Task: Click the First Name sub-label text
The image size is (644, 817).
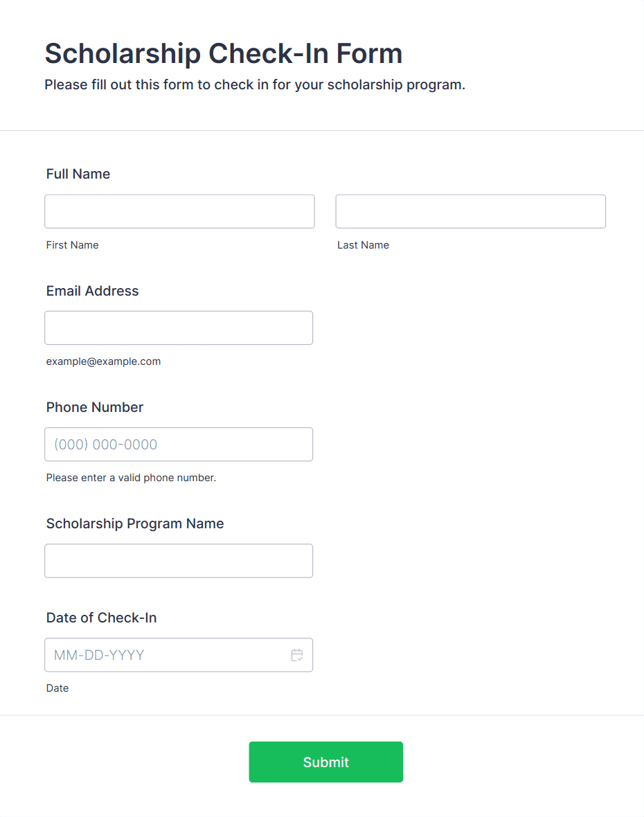Action: click(x=72, y=245)
